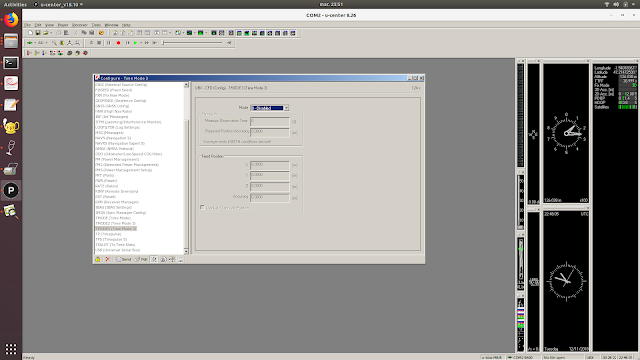This screenshot has width=640, height=360.
Task: Open the Player menu
Action: tap(63, 25)
